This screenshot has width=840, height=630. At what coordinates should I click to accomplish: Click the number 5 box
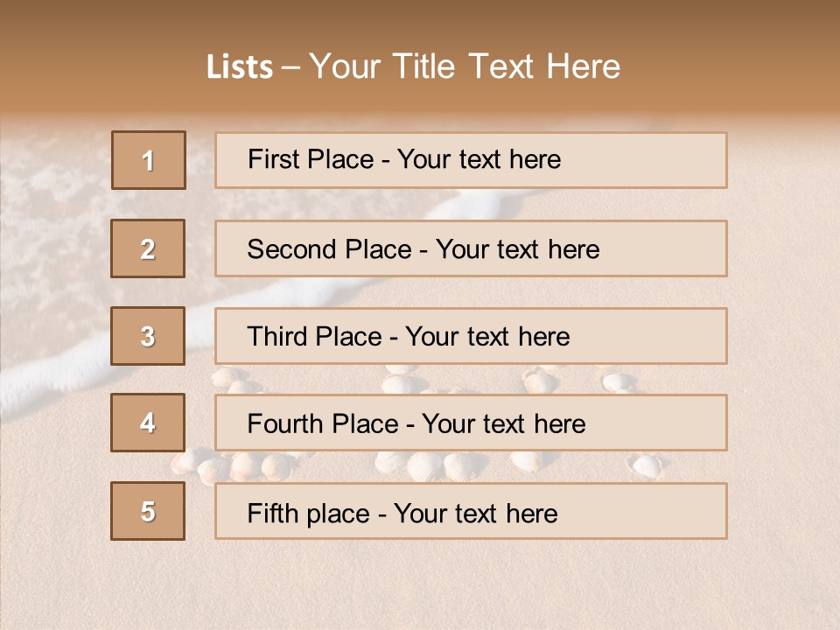[148, 510]
